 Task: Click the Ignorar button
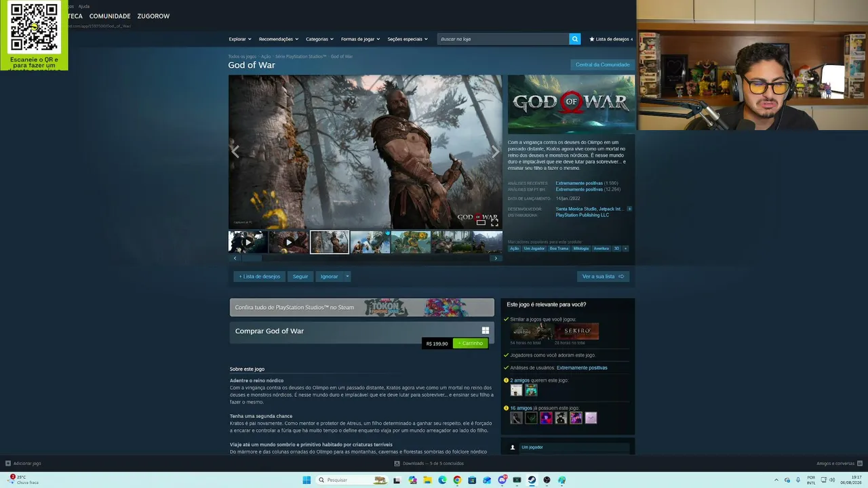point(330,277)
